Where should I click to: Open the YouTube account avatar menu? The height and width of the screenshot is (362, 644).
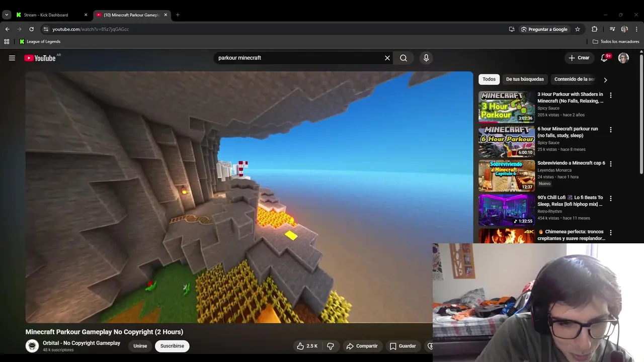(x=623, y=58)
